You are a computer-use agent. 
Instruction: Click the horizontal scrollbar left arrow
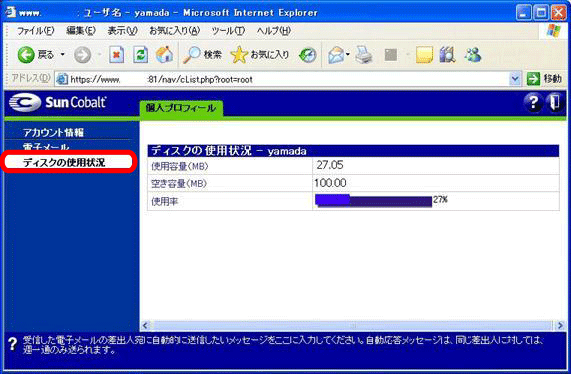coord(145,326)
